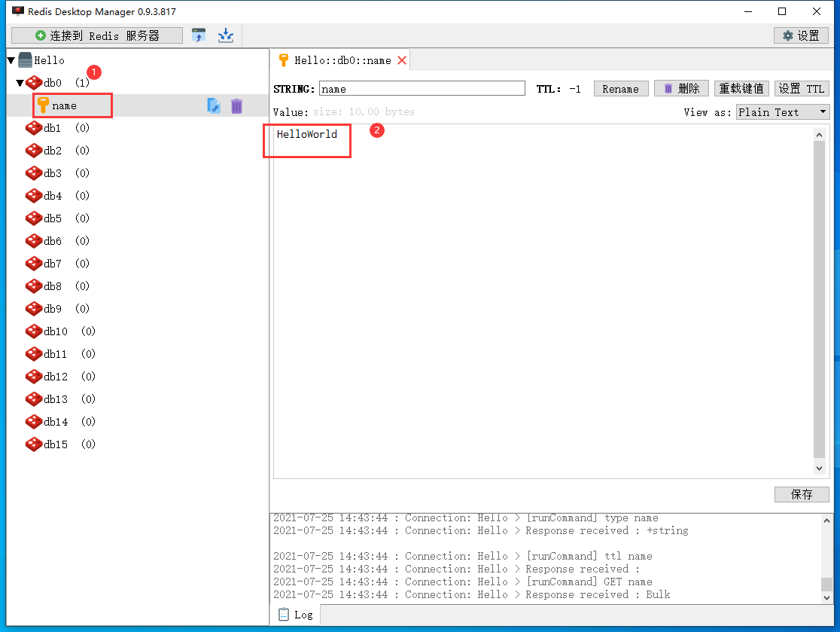Click the db9 database icon
This screenshot has height=632, width=840.
(x=34, y=308)
